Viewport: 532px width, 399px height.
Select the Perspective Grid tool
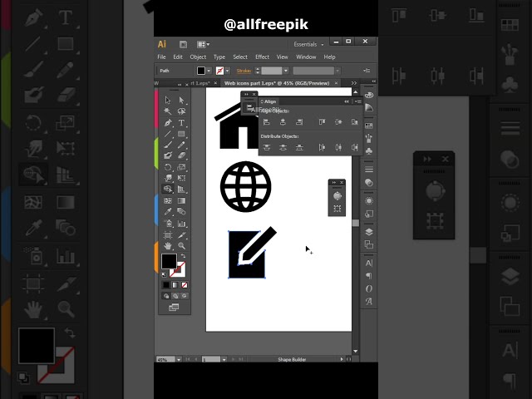181,189
